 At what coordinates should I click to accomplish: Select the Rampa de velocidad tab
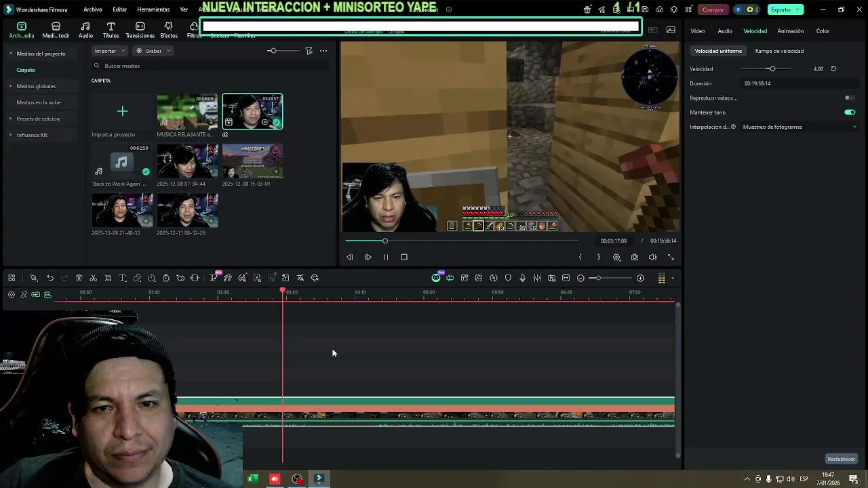779,51
